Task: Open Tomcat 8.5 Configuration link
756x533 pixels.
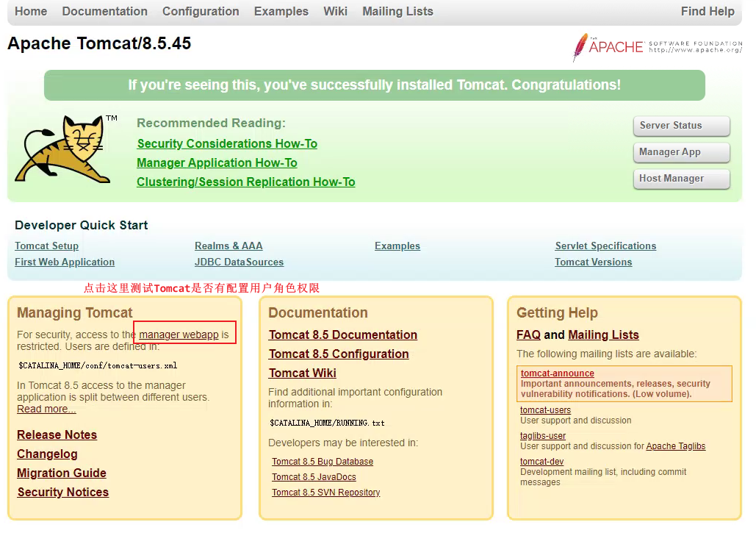Action: point(339,354)
